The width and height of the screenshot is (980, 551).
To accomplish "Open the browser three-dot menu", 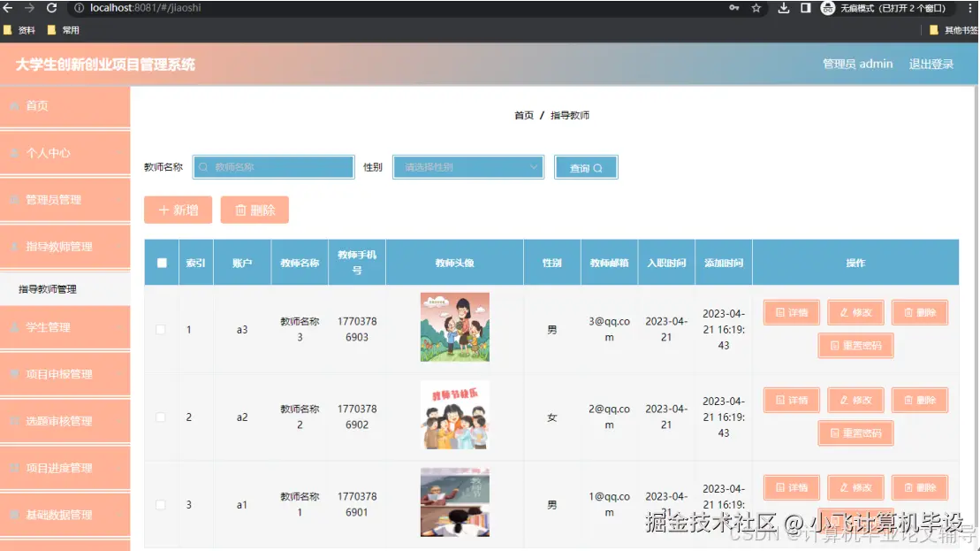I will point(970,8).
